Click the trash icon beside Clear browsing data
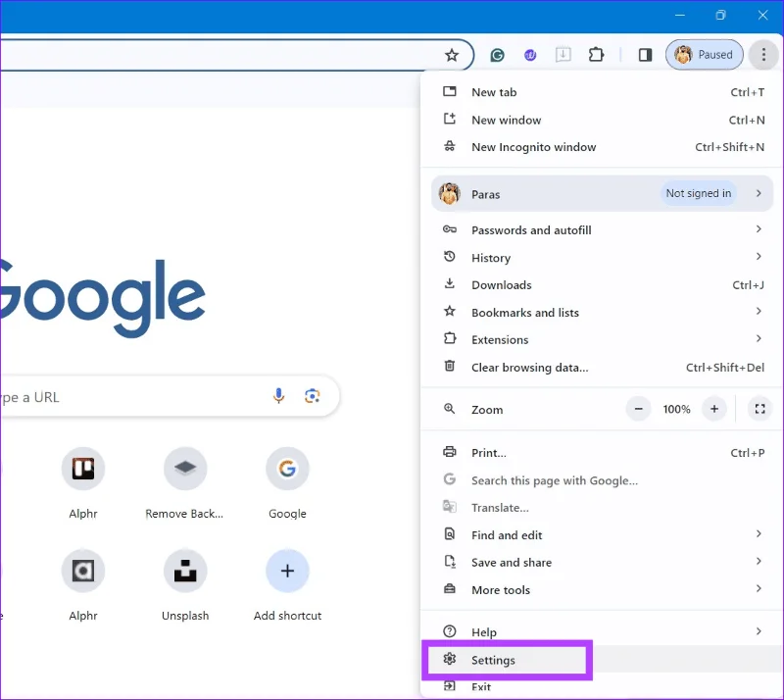The image size is (784, 700). (x=450, y=366)
